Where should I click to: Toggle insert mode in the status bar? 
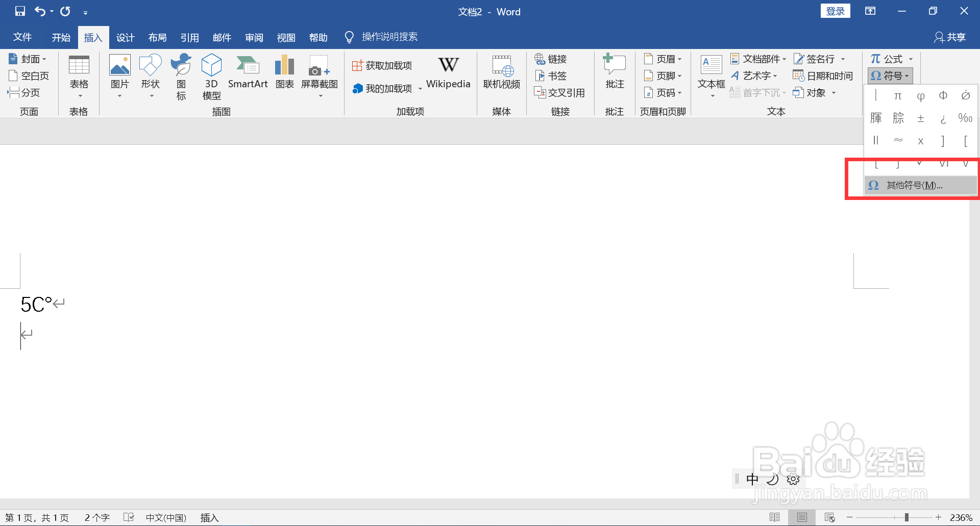(x=209, y=517)
